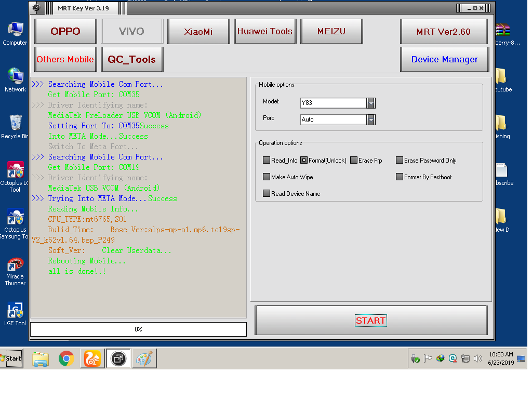Open the Recycle Bin icon
532x399 pixels.
point(15,127)
